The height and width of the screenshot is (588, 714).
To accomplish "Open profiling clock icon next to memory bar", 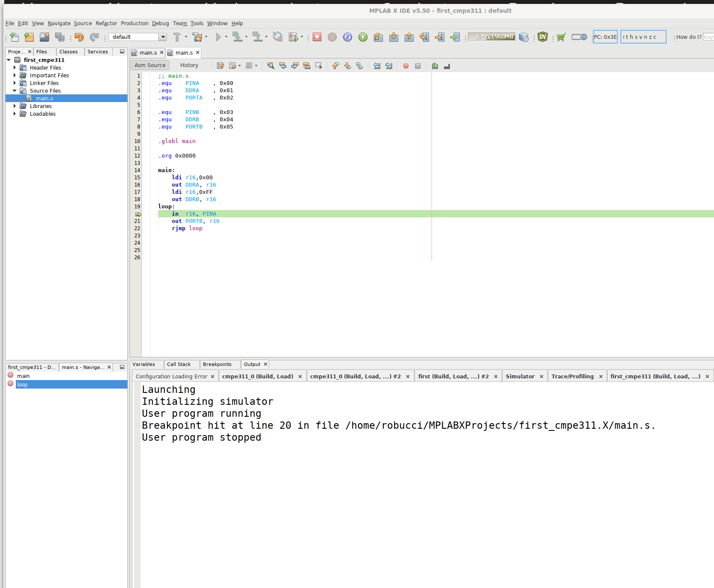I will pyautogui.click(x=524, y=37).
